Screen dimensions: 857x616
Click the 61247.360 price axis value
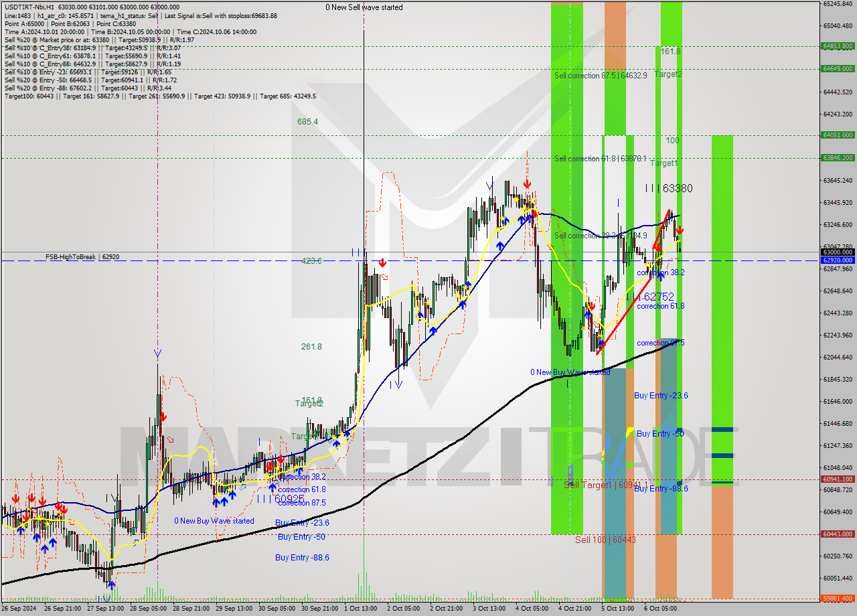click(837, 445)
